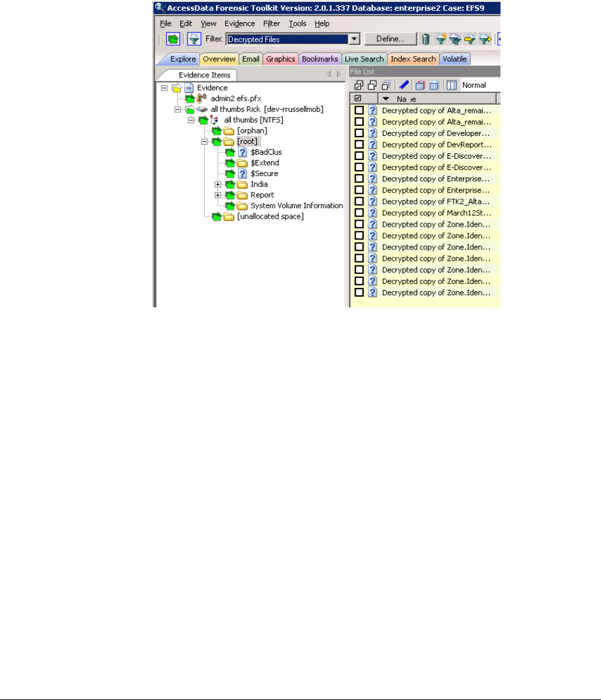Click the green QuickPick arrow beside Report
The width and height of the screenshot is (601, 700).
tap(230, 195)
